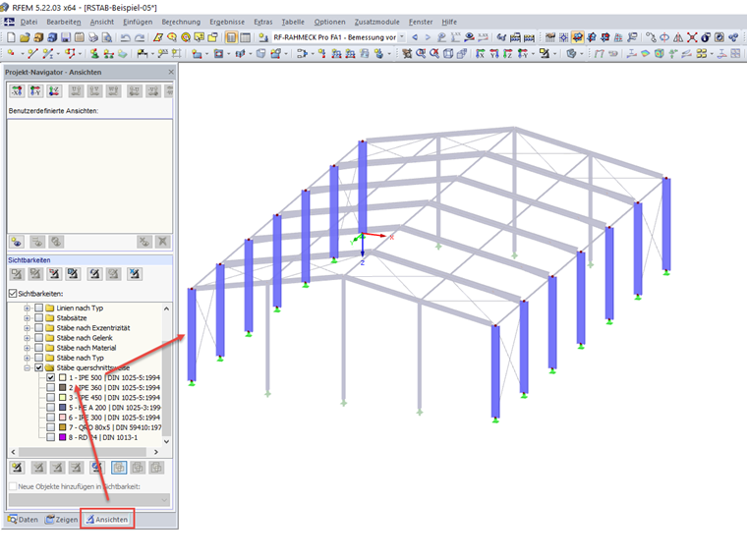Expand the Stäbe nach Gelenk node

pos(28,338)
